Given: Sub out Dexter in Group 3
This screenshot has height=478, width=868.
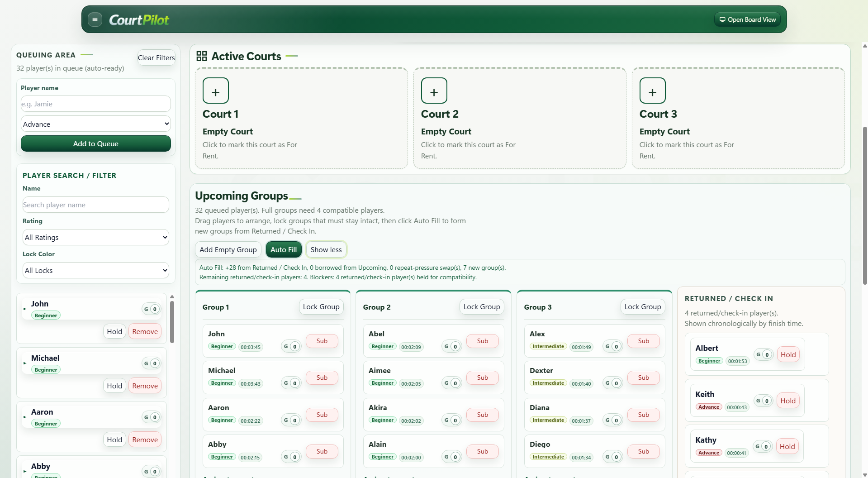Looking at the screenshot, I should click(x=644, y=378).
